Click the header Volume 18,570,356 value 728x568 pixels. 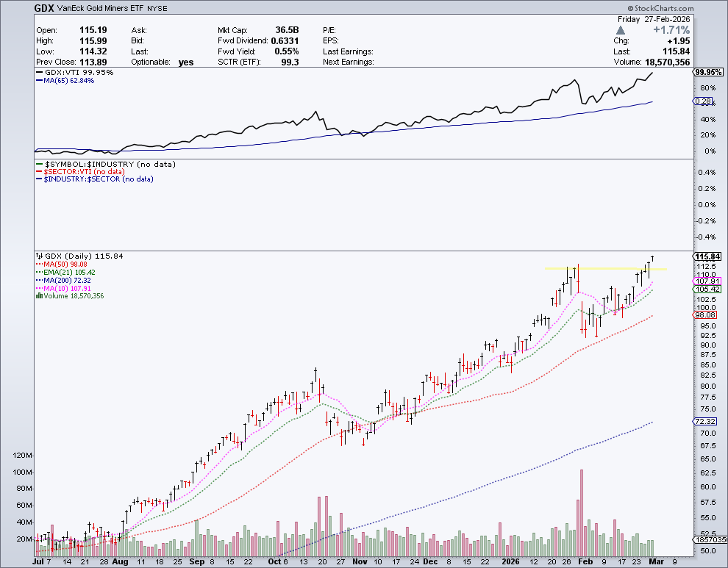pos(667,62)
